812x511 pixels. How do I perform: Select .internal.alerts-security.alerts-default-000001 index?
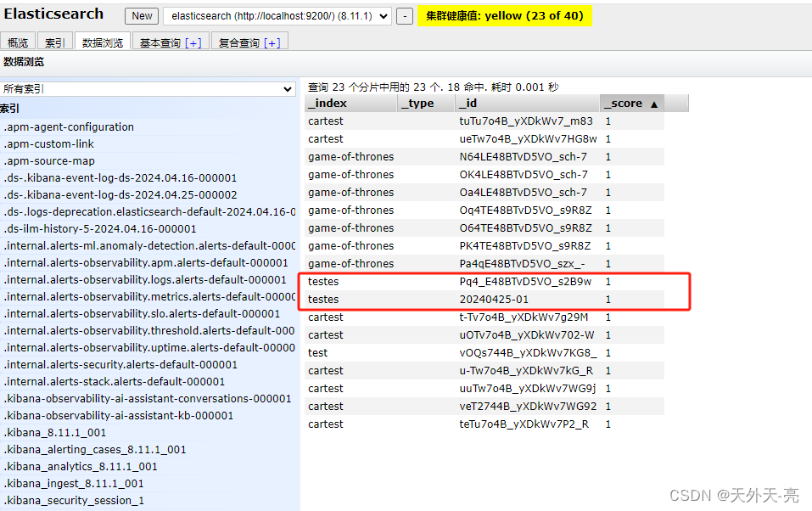[120, 365]
